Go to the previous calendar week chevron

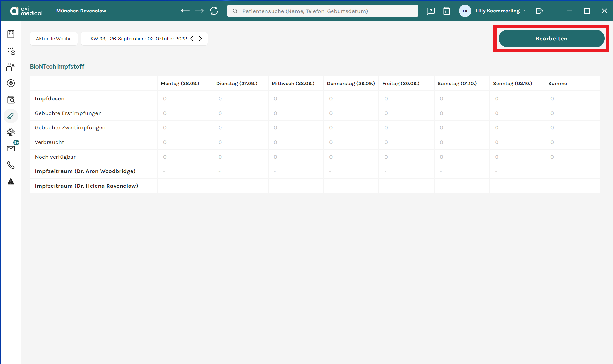[192, 39]
